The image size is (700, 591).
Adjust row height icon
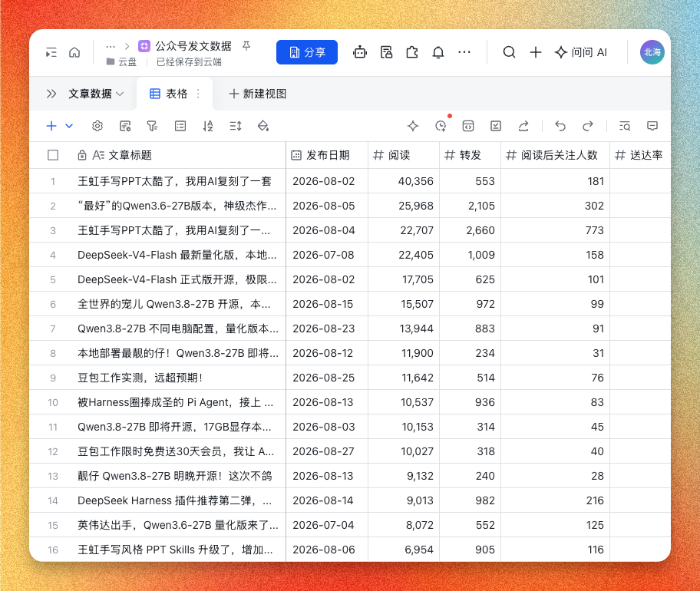(236, 126)
